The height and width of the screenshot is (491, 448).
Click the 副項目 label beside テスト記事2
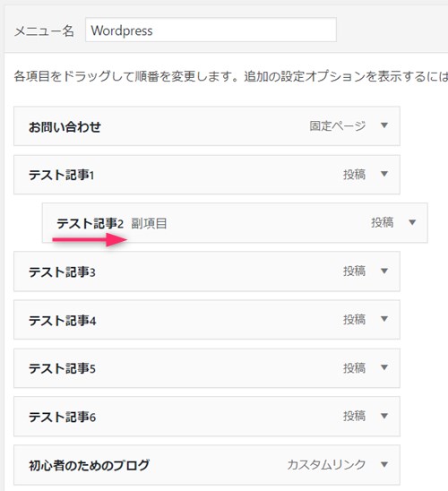pos(149,223)
